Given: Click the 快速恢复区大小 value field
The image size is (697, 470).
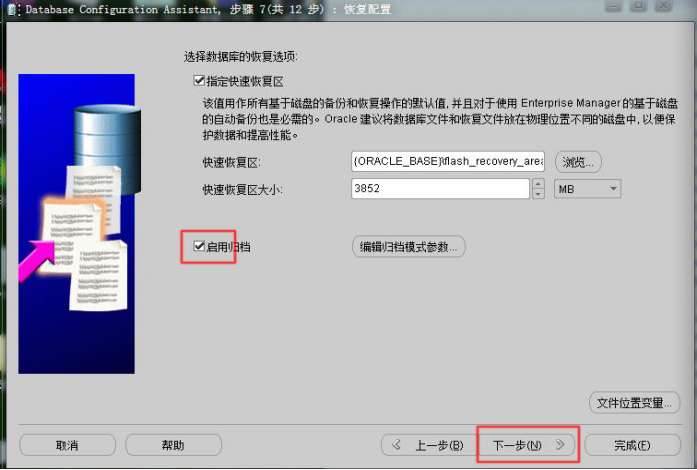Looking at the screenshot, I should (x=440, y=189).
